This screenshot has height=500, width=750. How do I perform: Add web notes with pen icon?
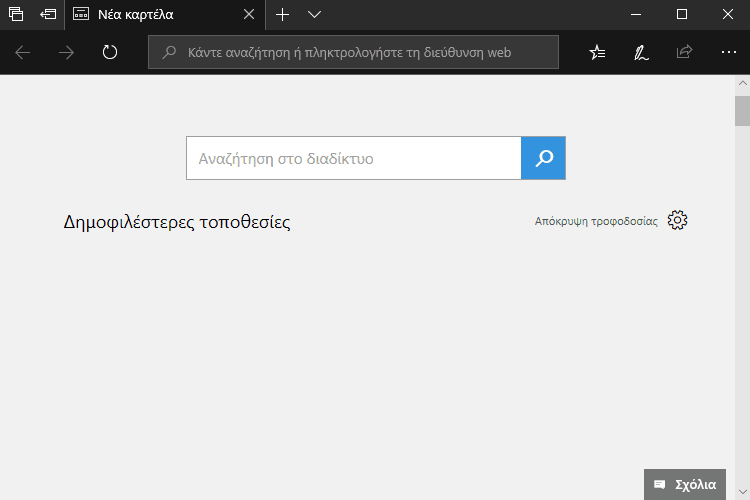click(641, 52)
